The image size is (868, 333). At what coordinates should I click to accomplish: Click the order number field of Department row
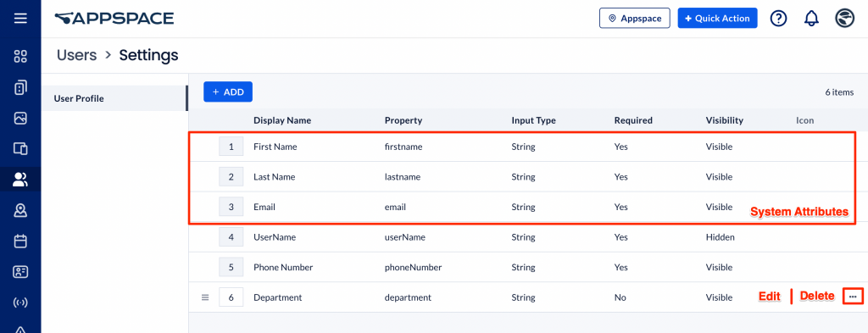click(x=231, y=297)
